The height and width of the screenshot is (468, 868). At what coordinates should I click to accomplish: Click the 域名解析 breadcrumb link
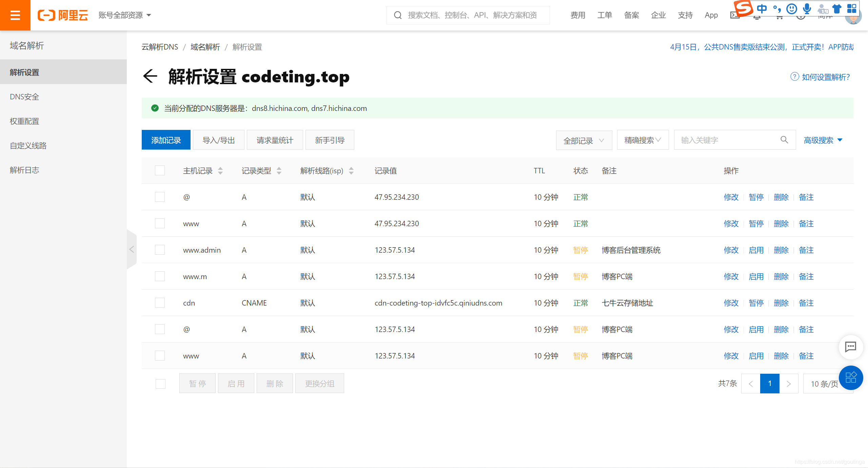pos(205,47)
